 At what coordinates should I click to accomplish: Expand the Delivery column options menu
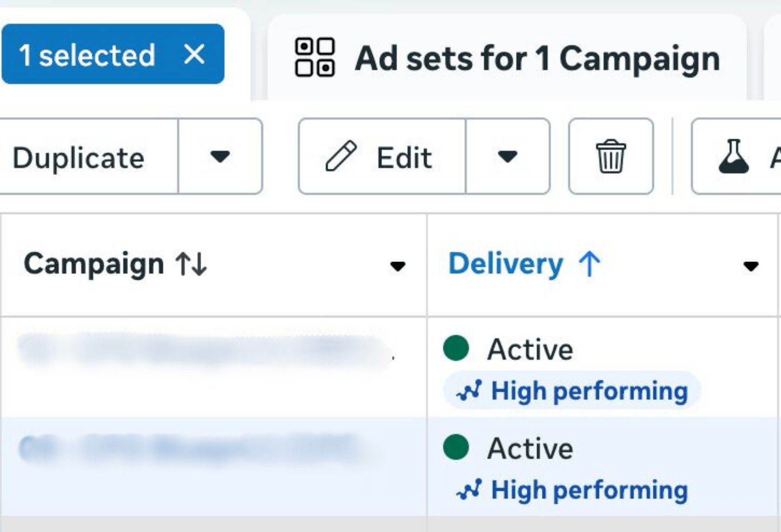tap(750, 266)
